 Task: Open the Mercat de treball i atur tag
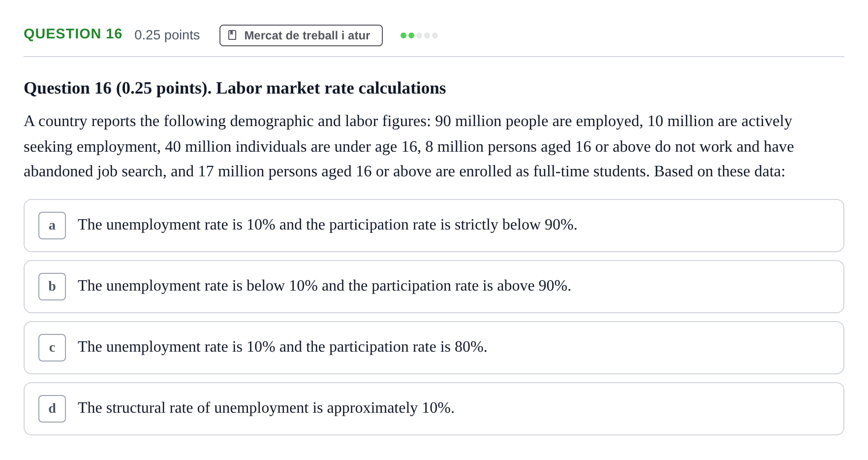(301, 35)
